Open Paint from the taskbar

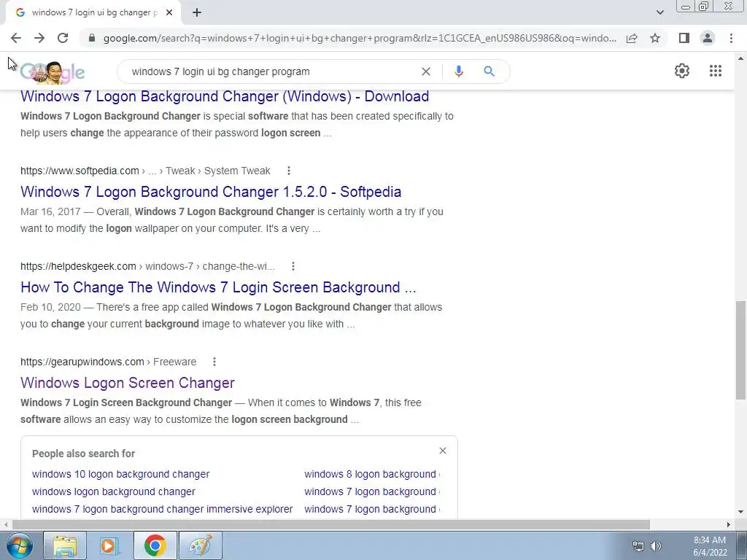(200, 545)
